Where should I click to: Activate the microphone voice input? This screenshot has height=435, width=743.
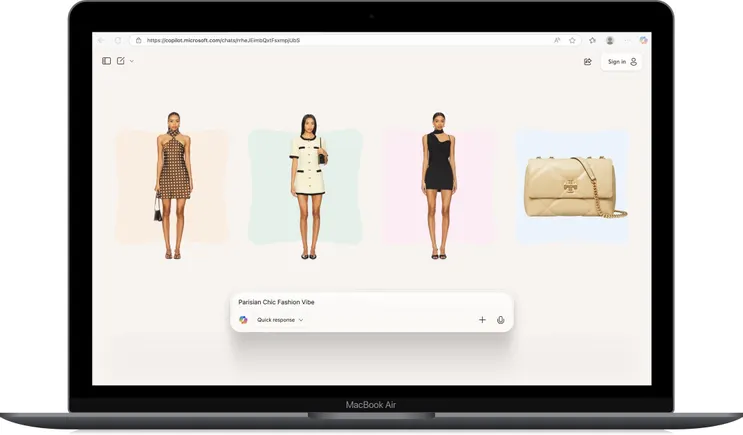tap(500, 320)
